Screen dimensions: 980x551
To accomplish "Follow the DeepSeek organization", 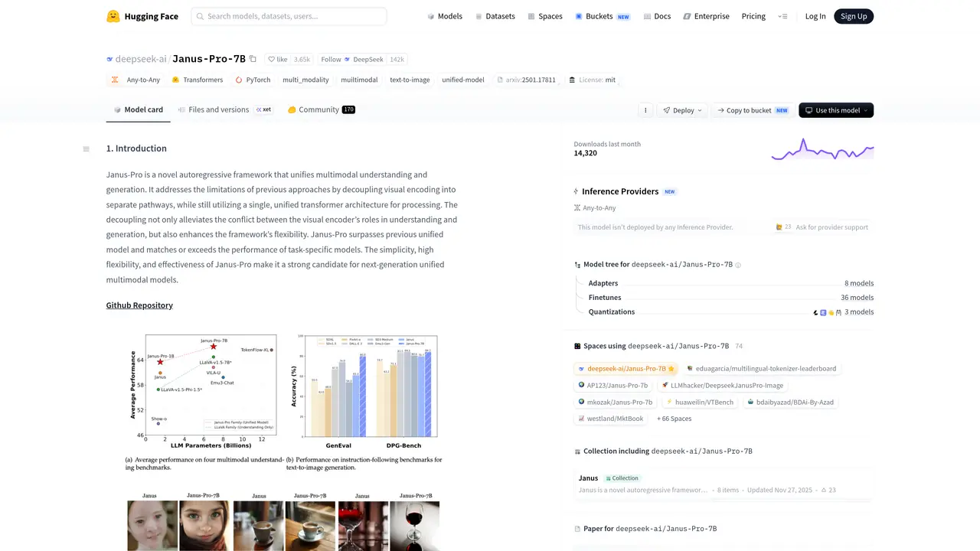I will 352,59.
